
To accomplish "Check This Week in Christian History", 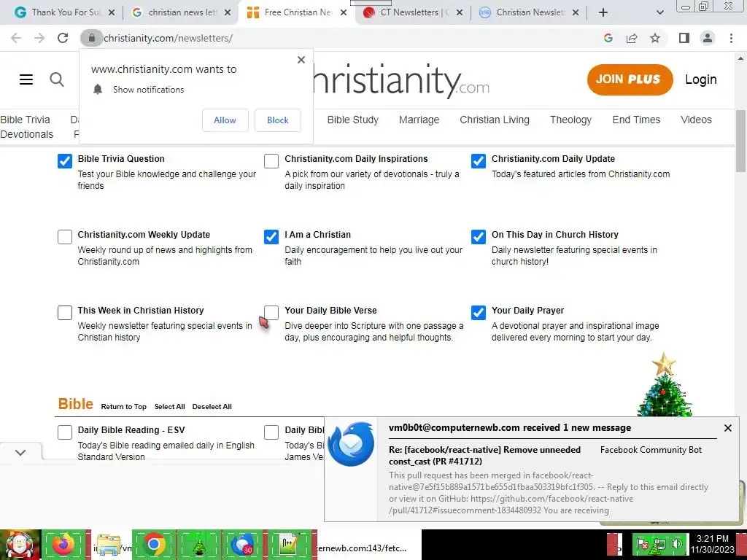I will (65, 312).
